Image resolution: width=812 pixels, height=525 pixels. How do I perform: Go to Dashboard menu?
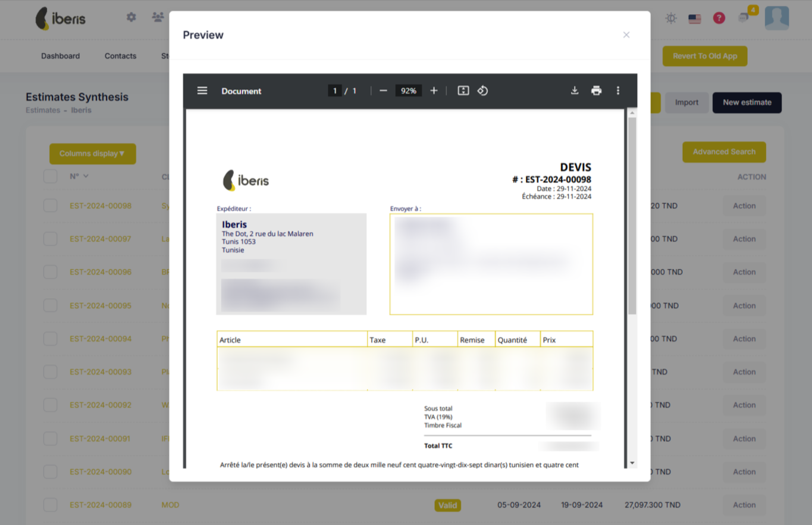click(60, 56)
